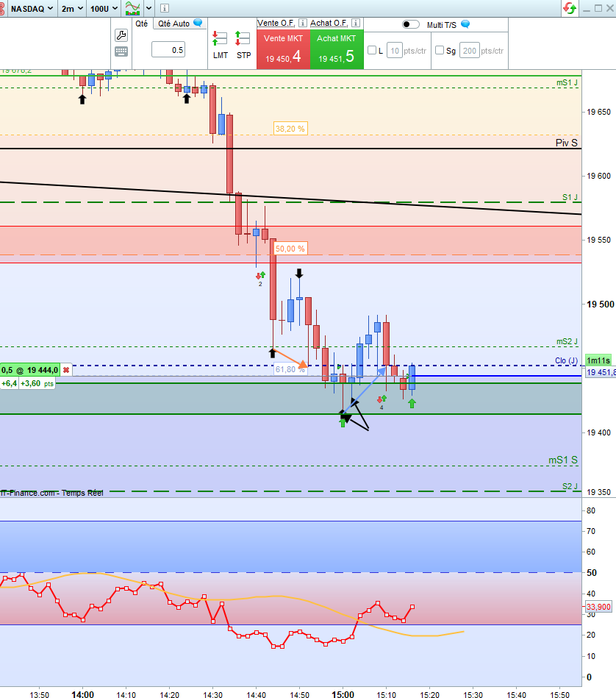Click the red-green sync arrows icon
The height and width of the screenshot is (698, 616).
[570, 8]
